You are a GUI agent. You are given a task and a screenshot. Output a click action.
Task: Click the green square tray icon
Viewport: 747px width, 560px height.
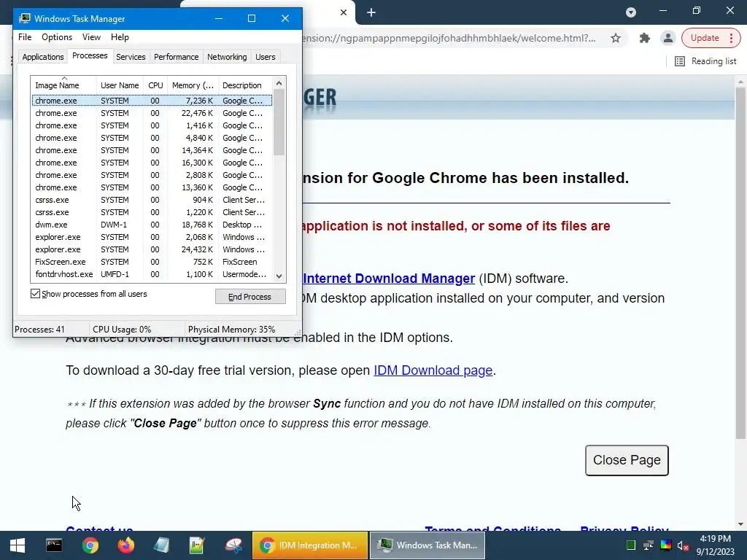(x=631, y=545)
